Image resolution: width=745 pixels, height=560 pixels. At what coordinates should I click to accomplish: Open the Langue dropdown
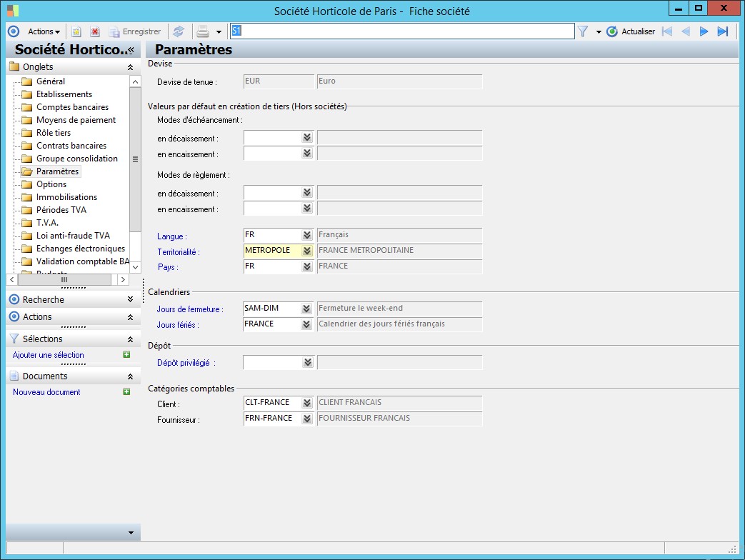[307, 235]
